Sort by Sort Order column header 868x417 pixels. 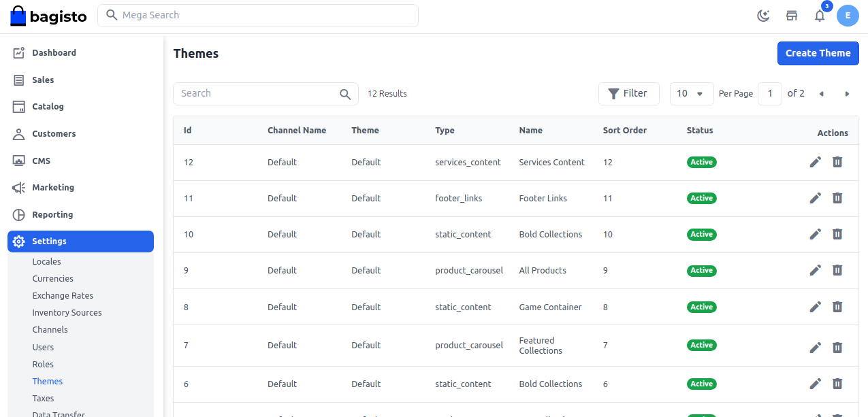(624, 130)
